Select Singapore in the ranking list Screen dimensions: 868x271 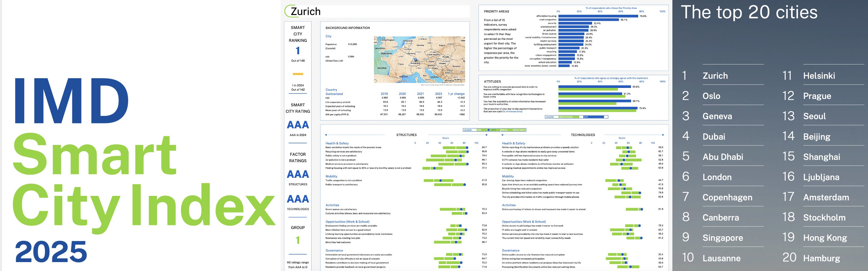pyautogui.click(x=722, y=238)
